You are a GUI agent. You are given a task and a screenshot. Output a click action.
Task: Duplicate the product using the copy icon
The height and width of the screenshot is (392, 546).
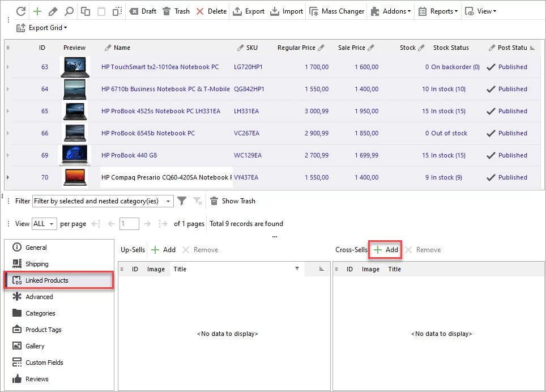86,11
